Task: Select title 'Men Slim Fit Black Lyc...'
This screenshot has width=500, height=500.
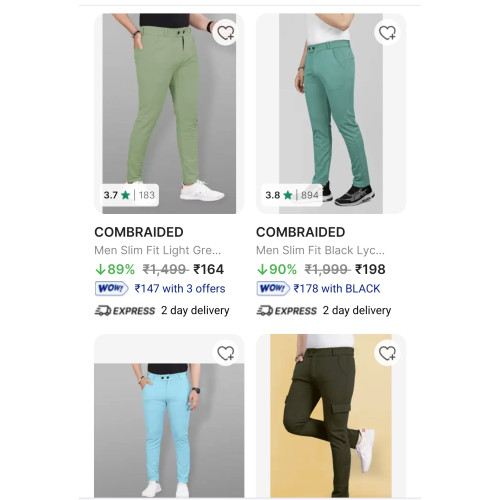Action: [320, 250]
